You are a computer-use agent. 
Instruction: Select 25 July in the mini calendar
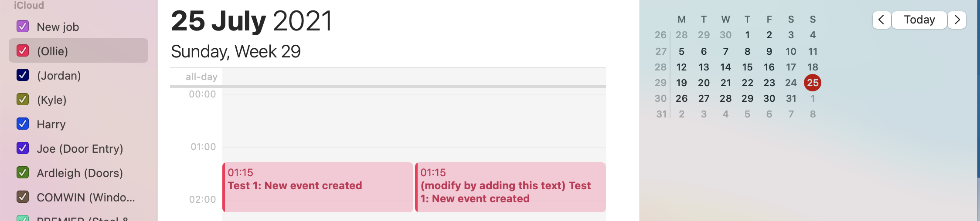(813, 83)
